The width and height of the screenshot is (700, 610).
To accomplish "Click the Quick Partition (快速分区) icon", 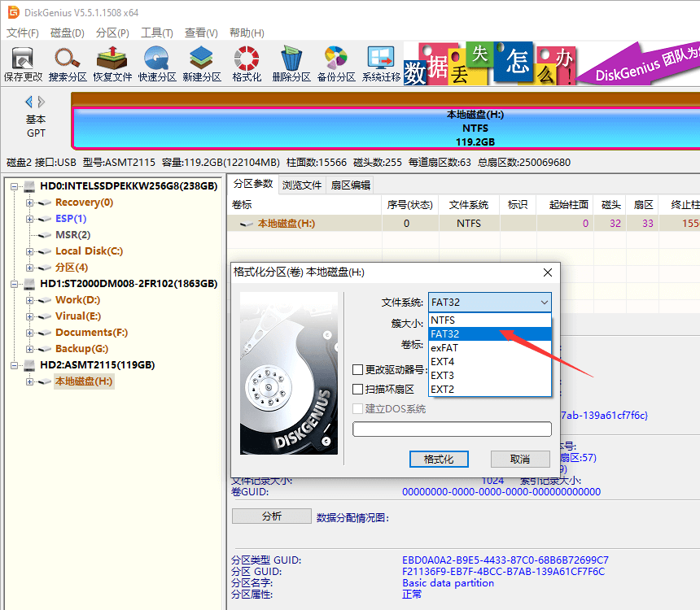I will coord(157,63).
